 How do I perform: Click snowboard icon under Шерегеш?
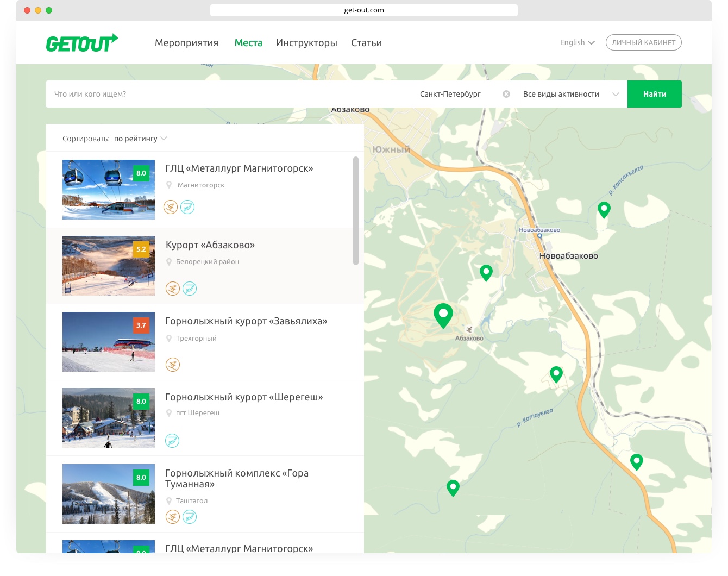172,441
